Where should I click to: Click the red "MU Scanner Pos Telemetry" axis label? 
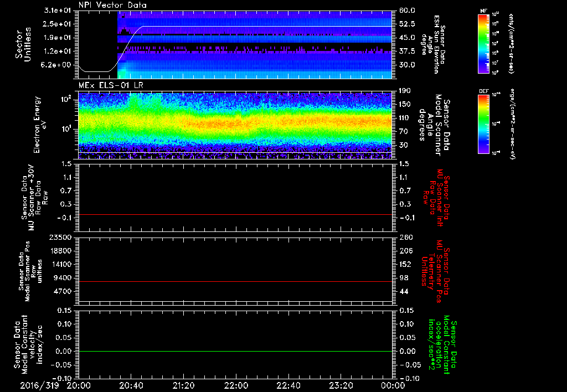coord(436,271)
